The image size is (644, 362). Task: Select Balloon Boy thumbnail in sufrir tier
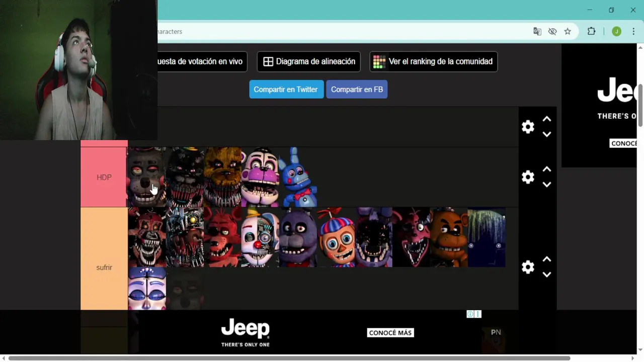tap(336, 237)
